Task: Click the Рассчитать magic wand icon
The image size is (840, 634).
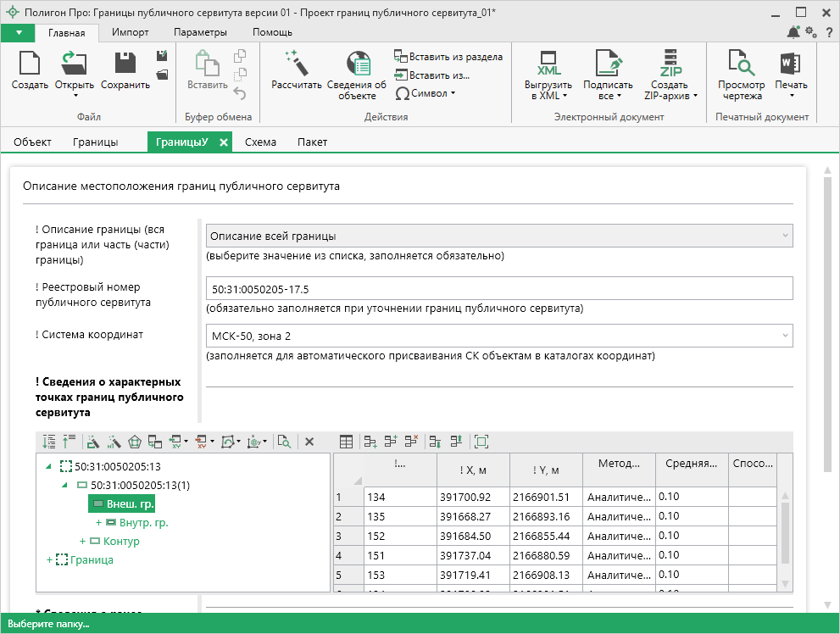Action: coord(296,63)
